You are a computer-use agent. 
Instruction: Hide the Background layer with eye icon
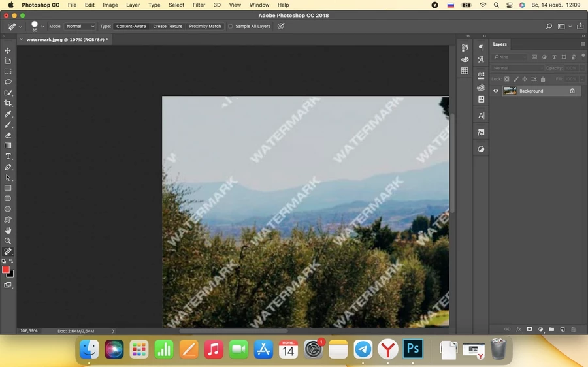click(496, 91)
